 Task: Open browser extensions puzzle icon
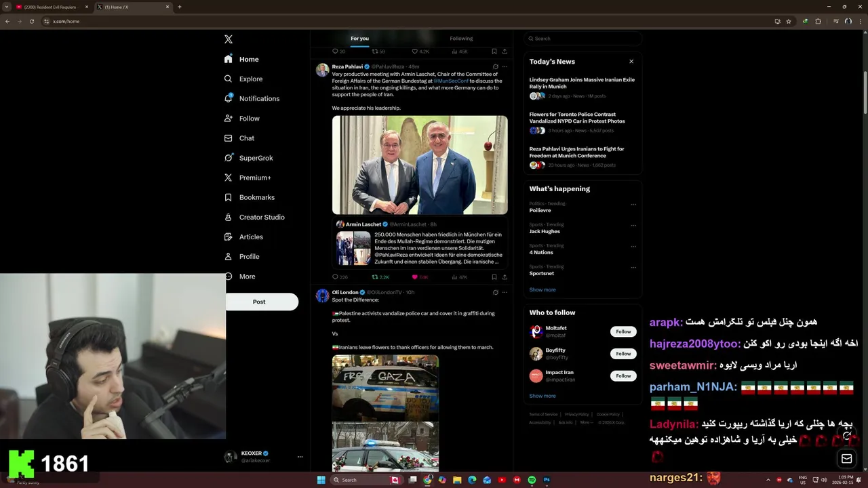818,21
